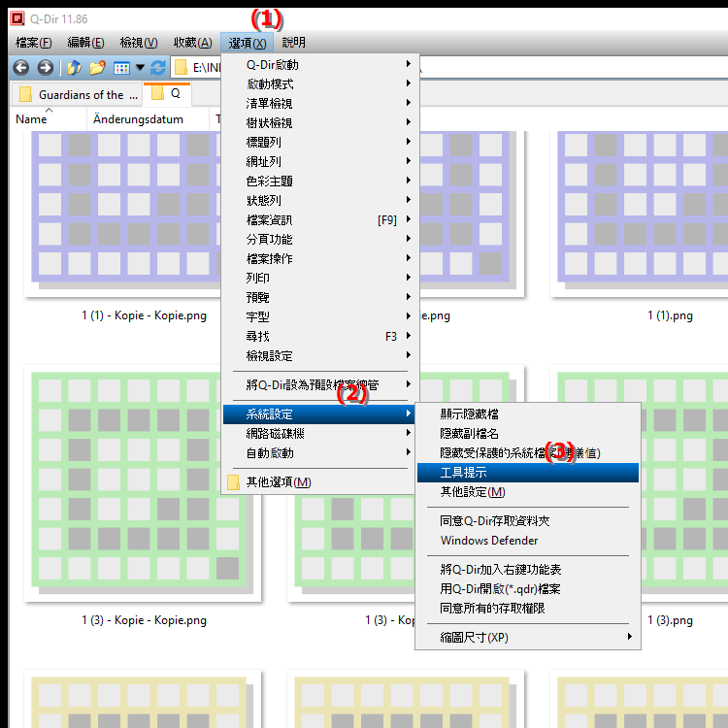Go forward with the right arrow button
The height and width of the screenshot is (728, 728).
[x=45, y=68]
